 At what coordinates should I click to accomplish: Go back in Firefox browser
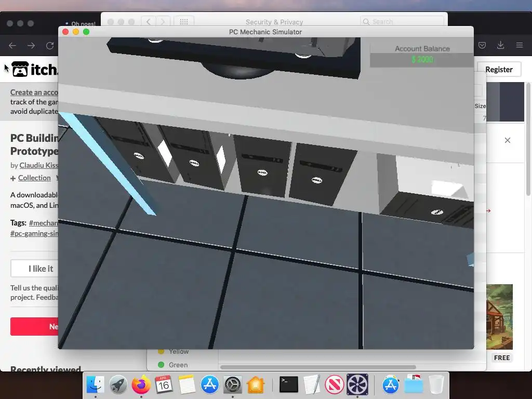(x=12, y=46)
